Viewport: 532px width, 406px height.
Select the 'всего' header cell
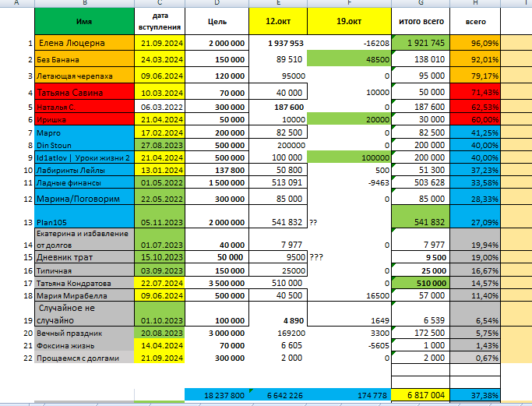[x=475, y=21]
